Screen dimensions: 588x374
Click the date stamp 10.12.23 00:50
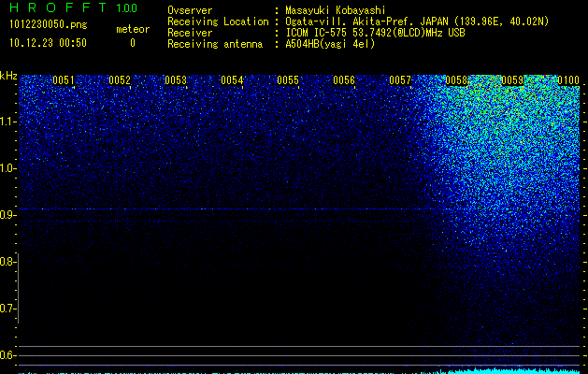click(48, 43)
